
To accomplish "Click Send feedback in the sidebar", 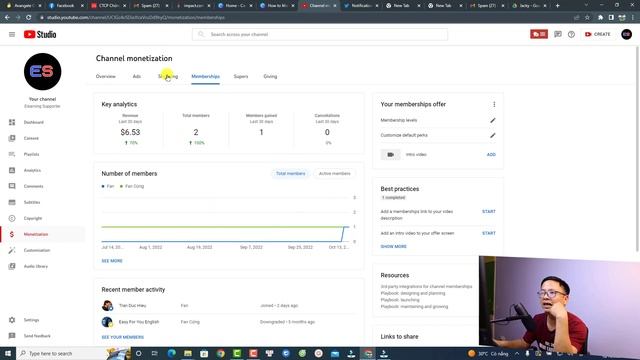I will pos(37,336).
